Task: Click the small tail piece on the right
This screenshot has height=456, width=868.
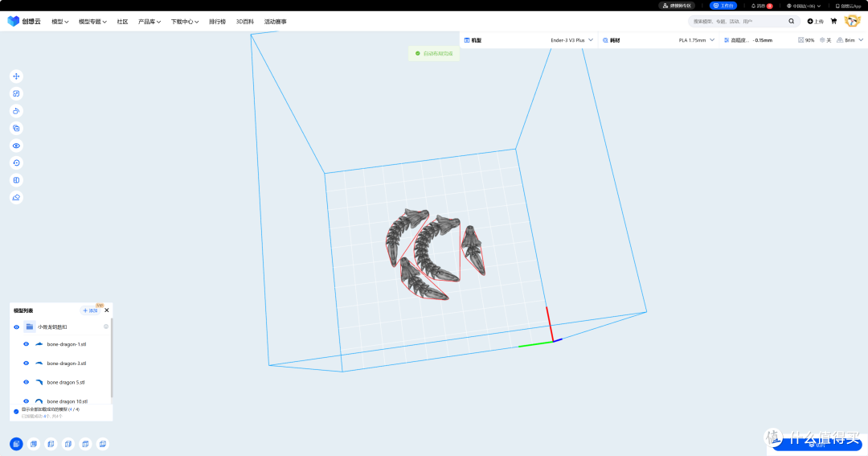Action: [x=473, y=249]
